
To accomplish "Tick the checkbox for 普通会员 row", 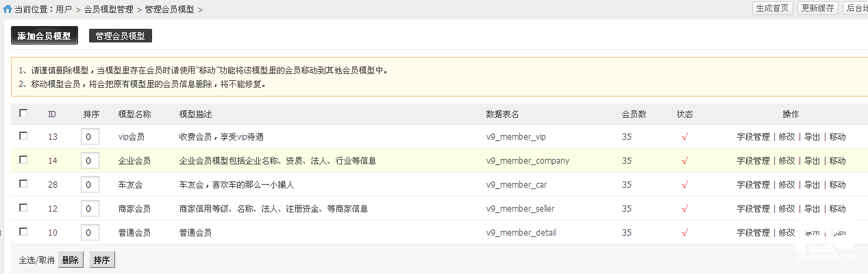I will coord(24,232).
